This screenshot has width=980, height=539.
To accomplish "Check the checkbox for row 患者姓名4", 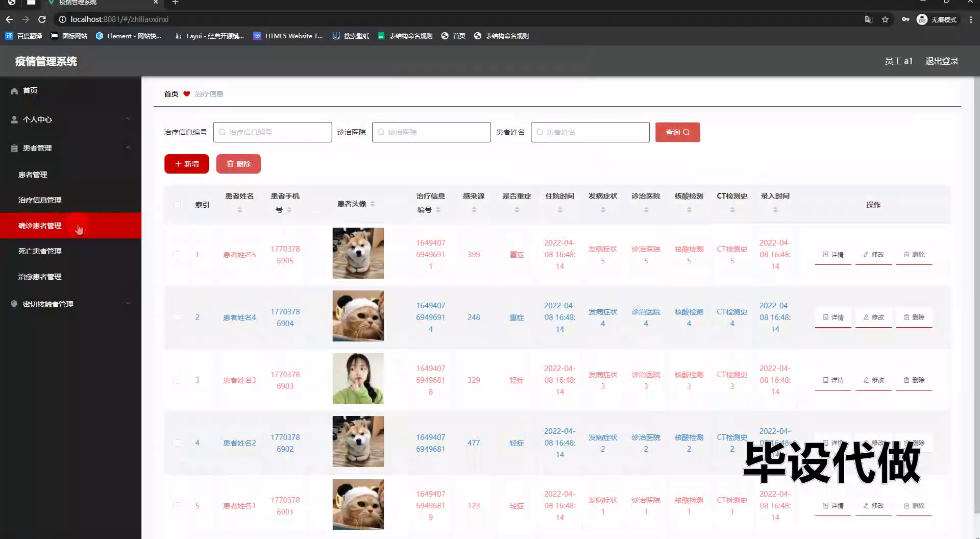I will (176, 317).
